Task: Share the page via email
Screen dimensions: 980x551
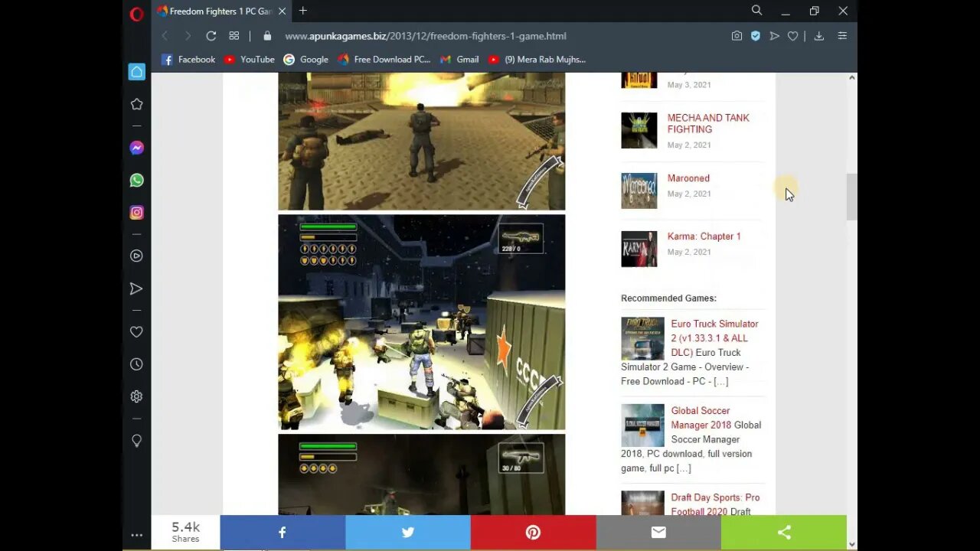Action: 658,533
